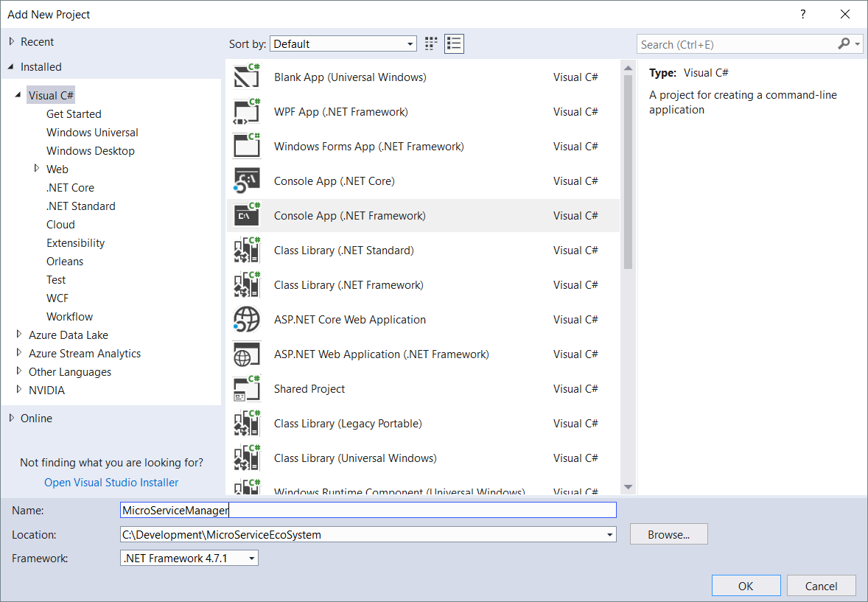
Task: Select Orleans category
Action: [x=65, y=261]
